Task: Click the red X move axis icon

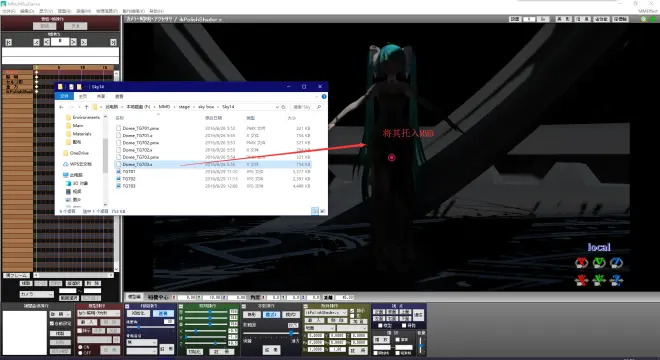Action: click(581, 280)
